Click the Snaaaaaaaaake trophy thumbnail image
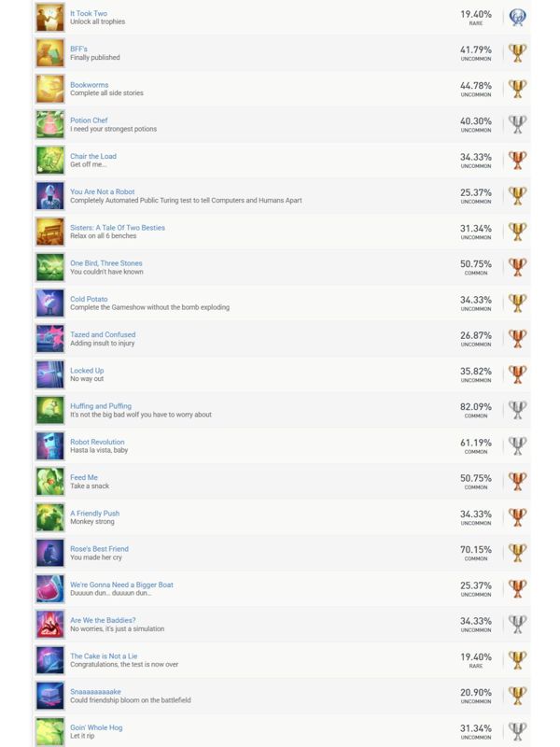This screenshot has height=747, width=560. click(49, 696)
